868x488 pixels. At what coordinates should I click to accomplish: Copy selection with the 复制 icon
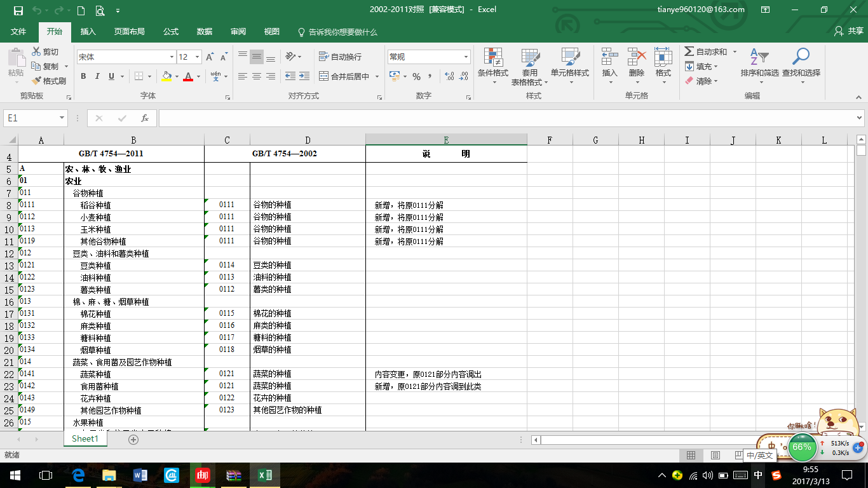pyautogui.click(x=45, y=66)
